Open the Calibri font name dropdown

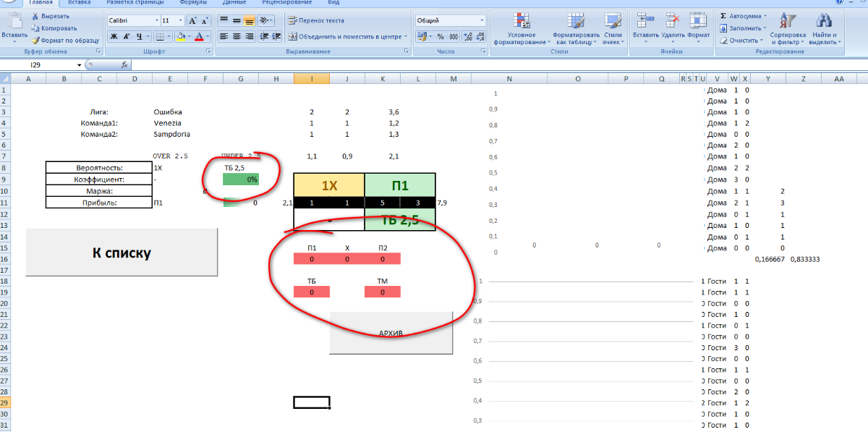(156, 21)
